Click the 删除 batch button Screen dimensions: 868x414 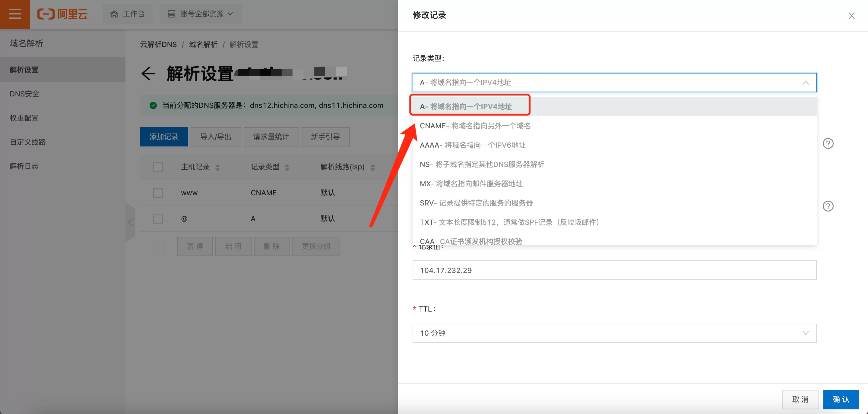pos(271,246)
